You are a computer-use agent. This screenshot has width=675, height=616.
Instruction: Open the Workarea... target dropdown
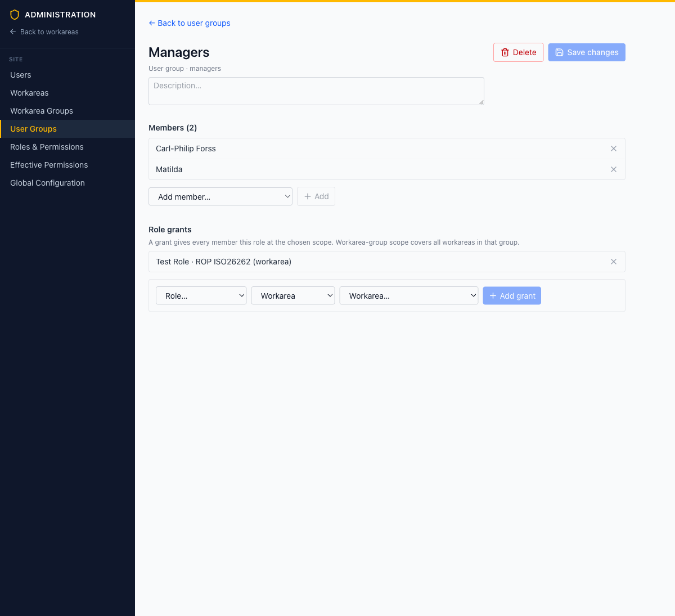pos(409,296)
